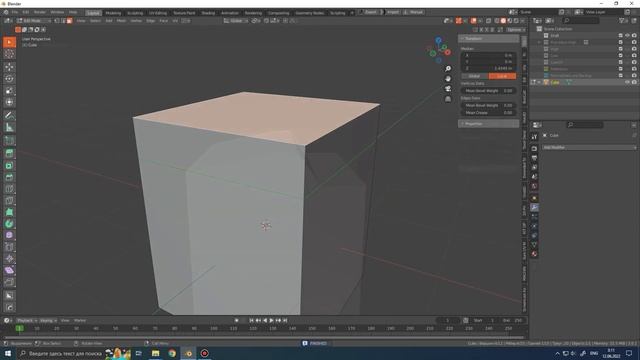
Task: Click the pan view hand icon
Action: coord(448,78)
